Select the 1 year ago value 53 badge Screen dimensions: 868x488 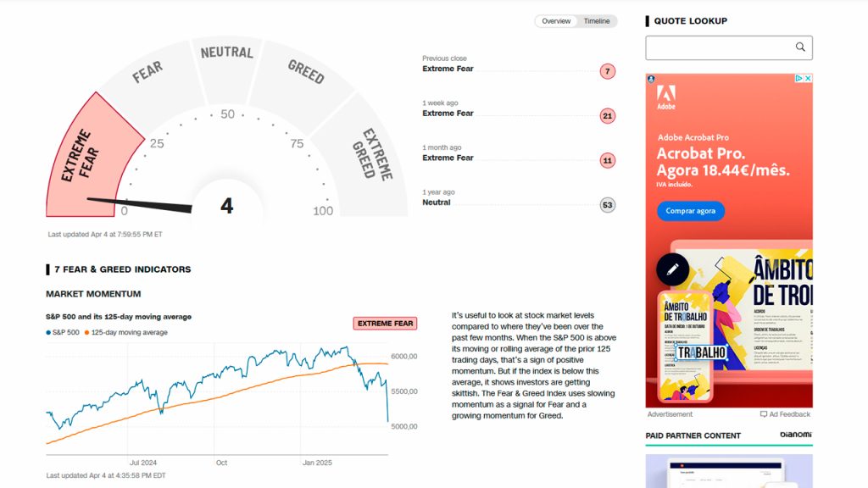point(607,205)
